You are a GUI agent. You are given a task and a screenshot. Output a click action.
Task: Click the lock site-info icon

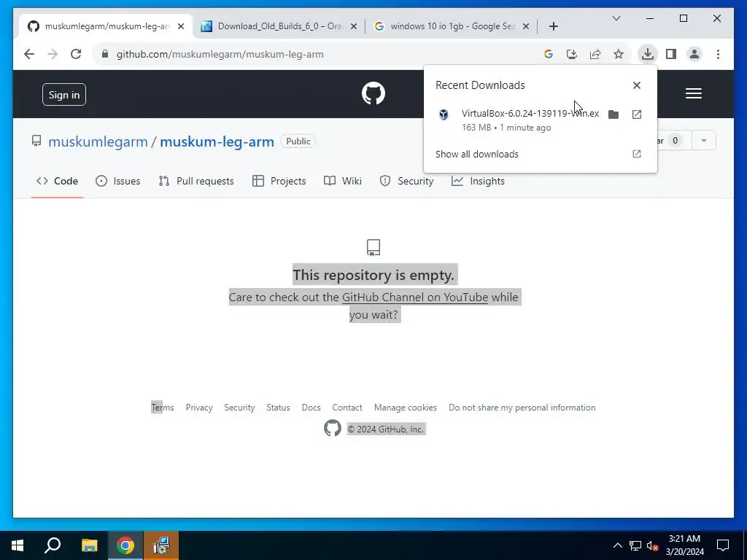[105, 54]
